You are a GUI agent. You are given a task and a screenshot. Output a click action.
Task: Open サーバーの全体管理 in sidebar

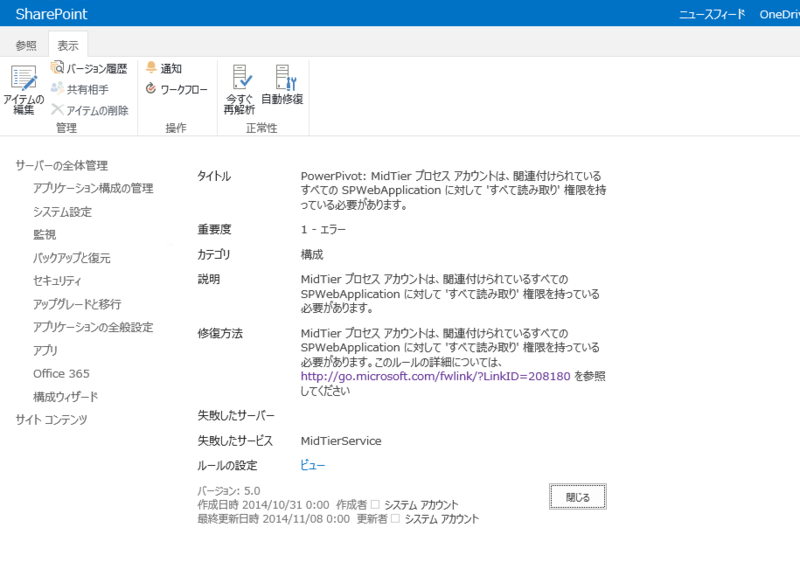[x=61, y=165]
